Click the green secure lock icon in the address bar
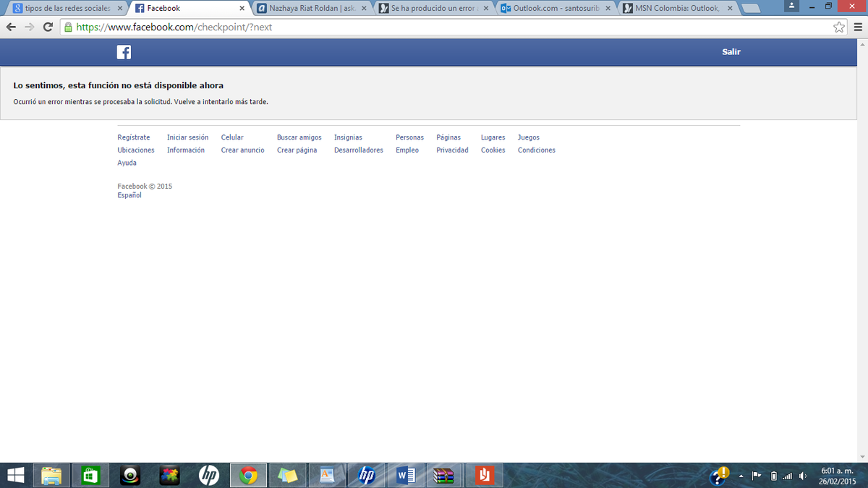Viewport: 868px width, 488px height. pyautogui.click(x=69, y=27)
